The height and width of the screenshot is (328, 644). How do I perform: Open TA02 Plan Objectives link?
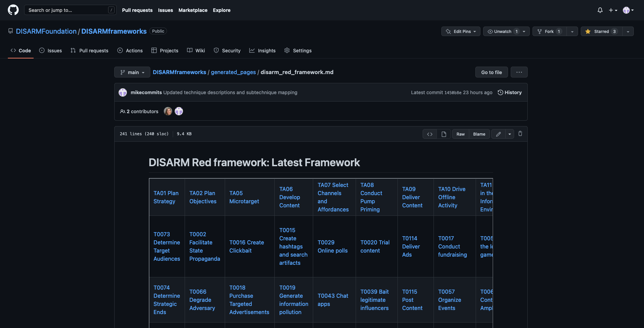coord(203,197)
